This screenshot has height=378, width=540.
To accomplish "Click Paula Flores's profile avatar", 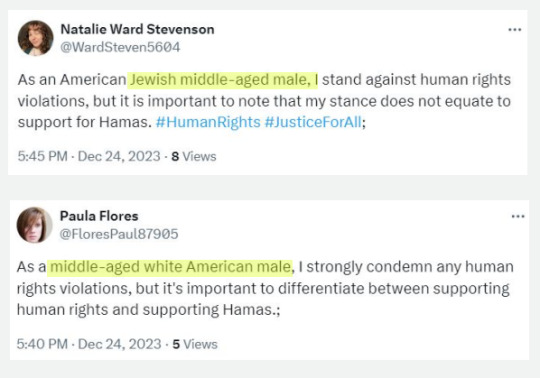I will coord(34,225).
